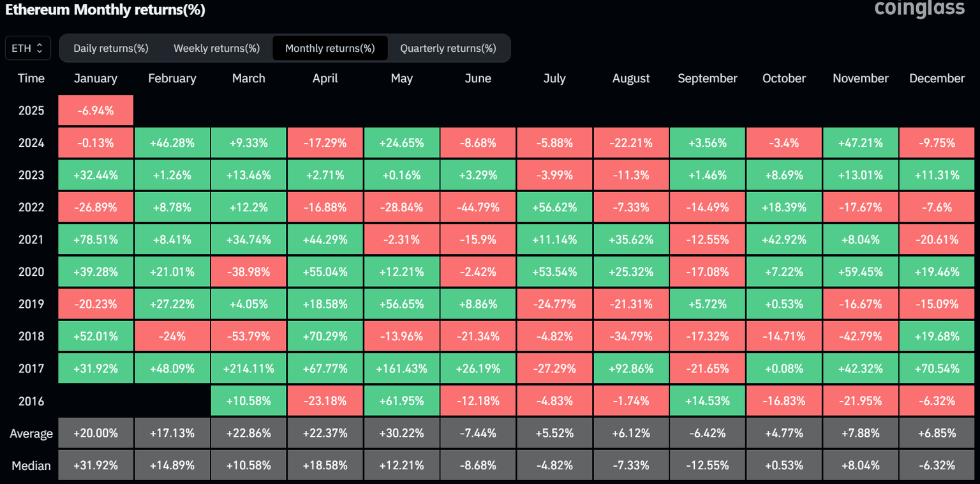Click the Ethereum Monthly returns(%) title
Viewport: 980px width, 484px height.
click(105, 10)
